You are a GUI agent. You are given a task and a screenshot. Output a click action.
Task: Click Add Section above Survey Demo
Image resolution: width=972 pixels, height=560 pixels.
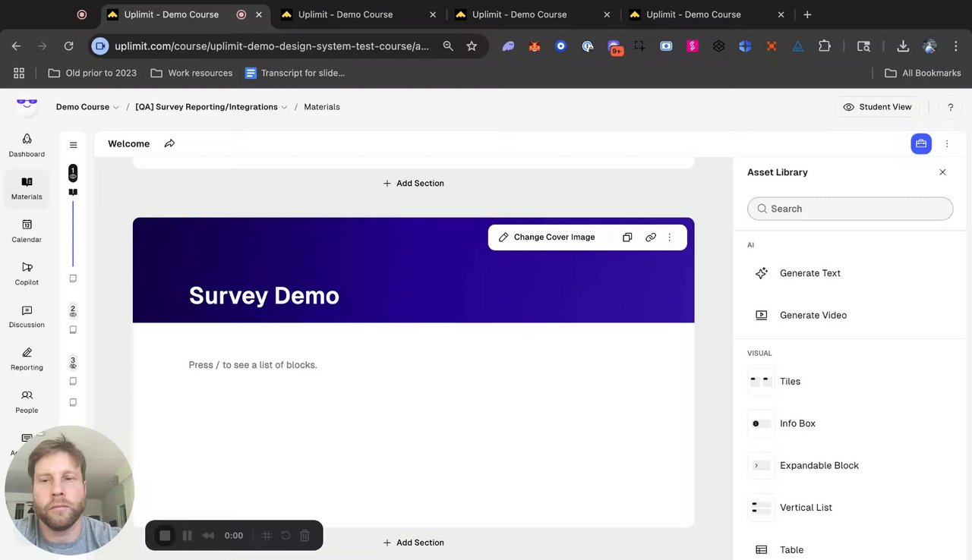click(x=413, y=183)
